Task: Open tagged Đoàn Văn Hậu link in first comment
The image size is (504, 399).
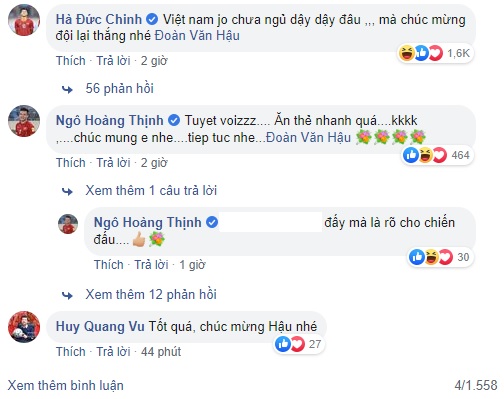Action: tap(197, 36)
